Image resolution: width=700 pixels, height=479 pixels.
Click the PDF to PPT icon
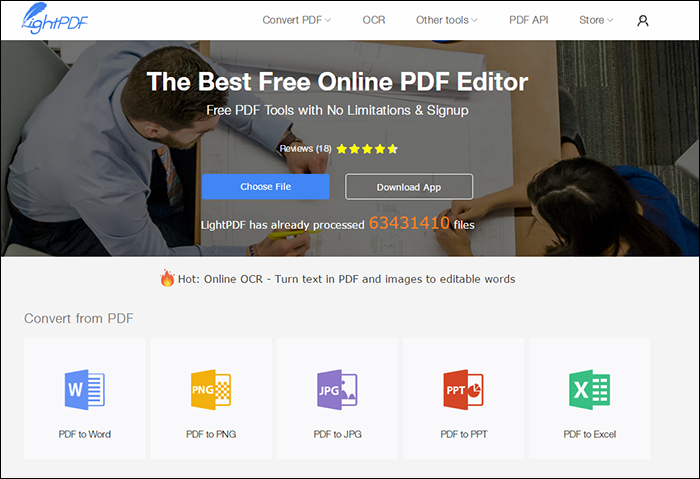[463, 389]
